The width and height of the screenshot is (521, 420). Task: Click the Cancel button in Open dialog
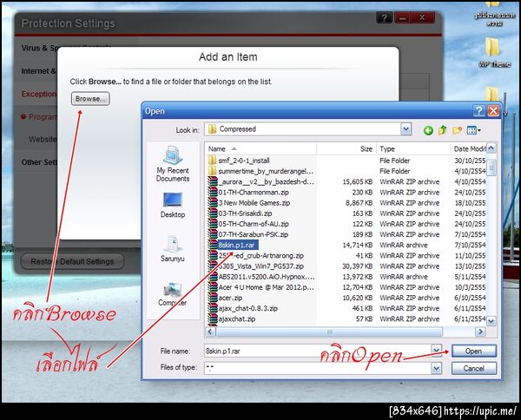point(473,368)
